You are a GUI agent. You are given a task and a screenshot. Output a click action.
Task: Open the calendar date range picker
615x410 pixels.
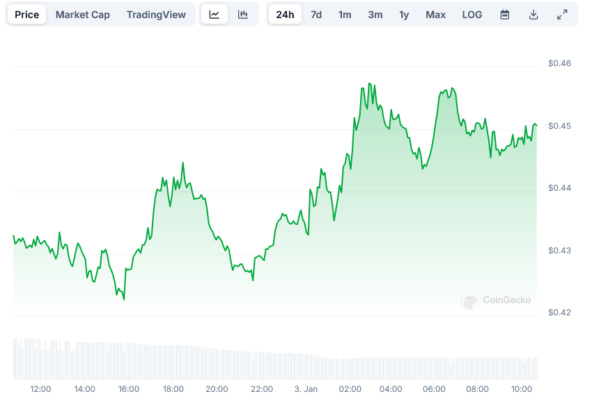(x=505, y=15)
